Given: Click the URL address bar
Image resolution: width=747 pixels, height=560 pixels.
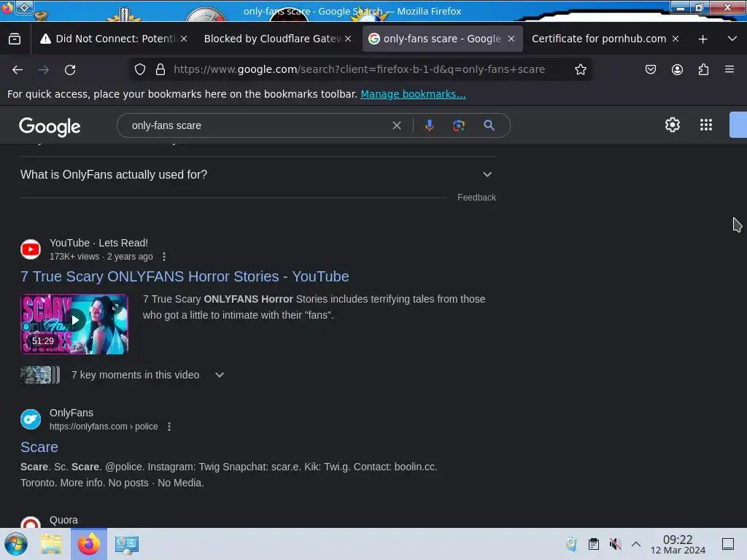Looking at the screenshot, I should 359,69.
